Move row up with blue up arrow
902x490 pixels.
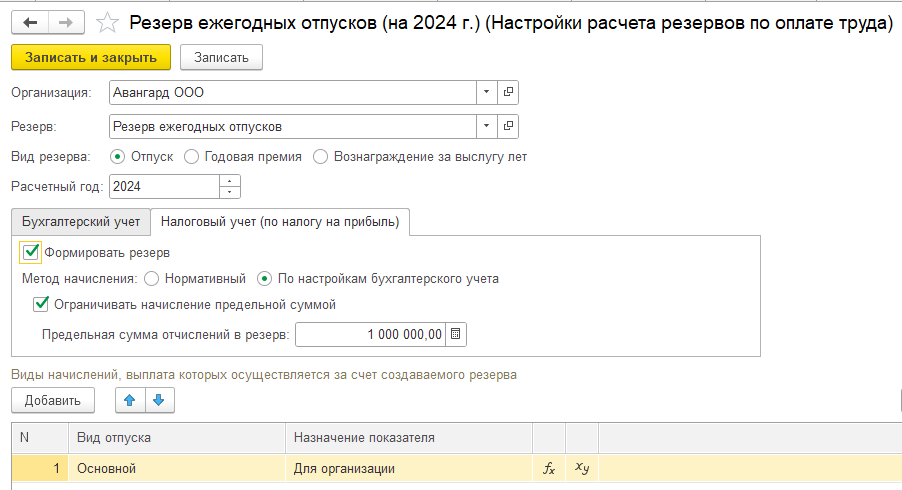130,400
